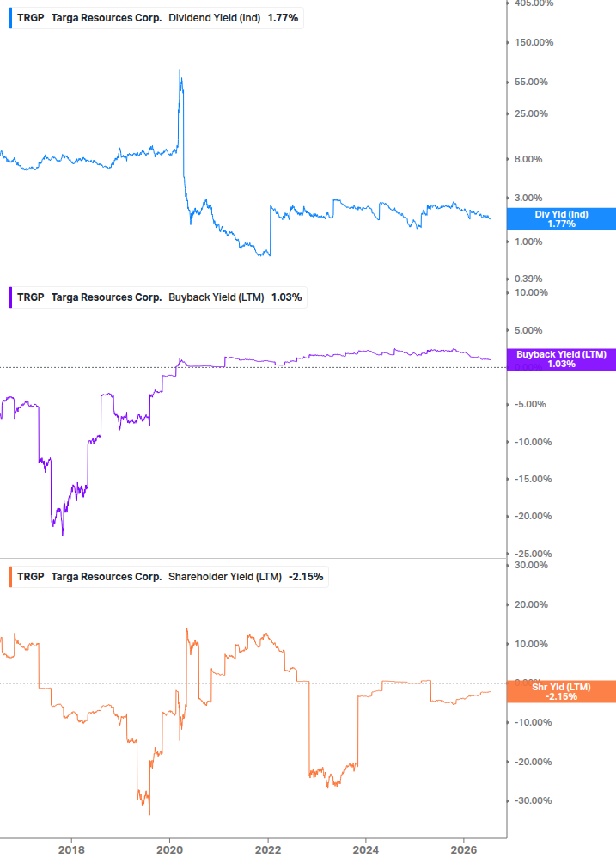
Task: Click the 2024 x-axis label
Action: coord(365,849)
